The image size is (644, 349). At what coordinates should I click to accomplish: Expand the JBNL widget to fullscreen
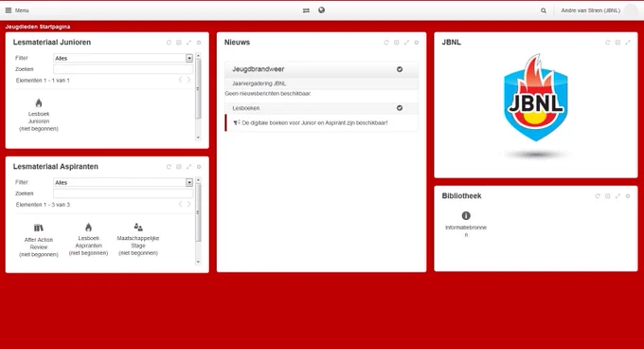[x=628, y=43]
